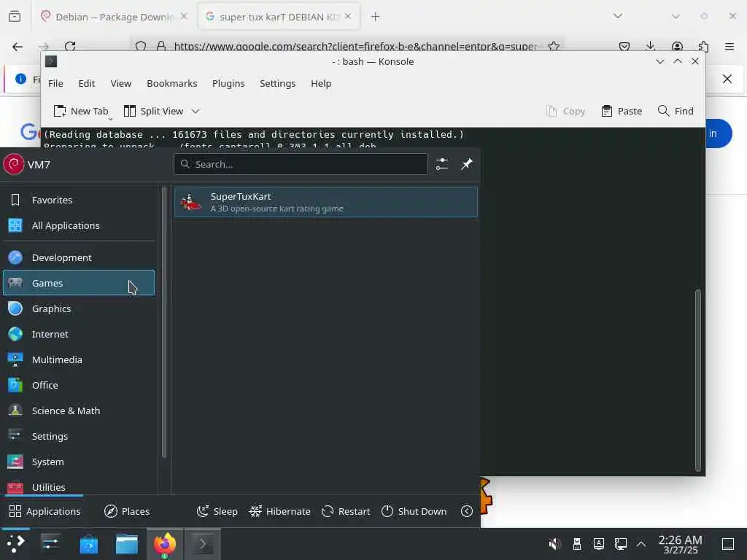Screen dimensions: 747x560
Task: Open a new Firefox tab
Action: [376, 17]
